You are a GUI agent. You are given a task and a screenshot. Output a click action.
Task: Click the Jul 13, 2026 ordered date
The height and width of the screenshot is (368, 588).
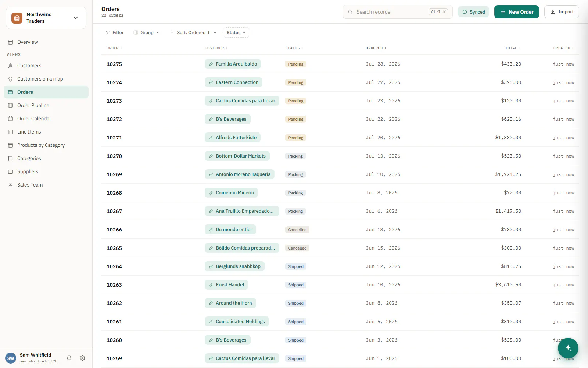click(383, 156)
